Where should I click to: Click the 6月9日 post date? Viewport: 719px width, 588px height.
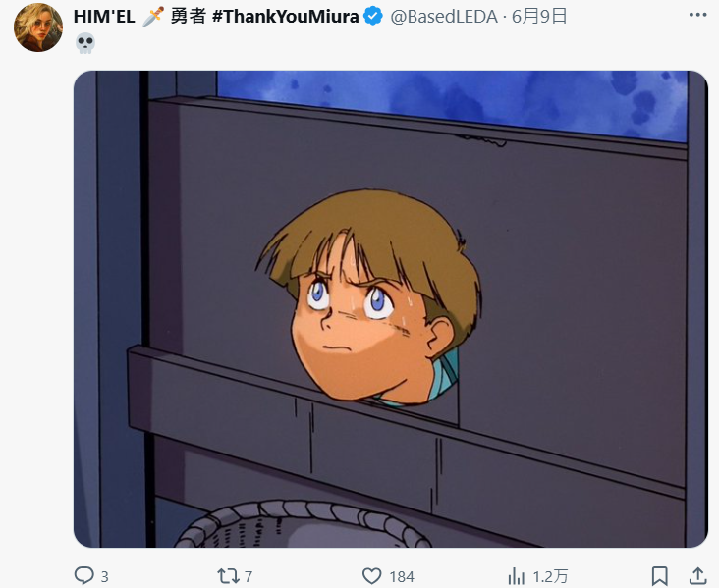click(x=539, y=16)
